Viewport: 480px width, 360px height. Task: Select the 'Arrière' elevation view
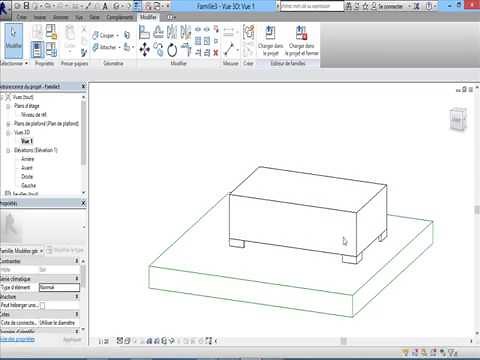coord(28,159)
